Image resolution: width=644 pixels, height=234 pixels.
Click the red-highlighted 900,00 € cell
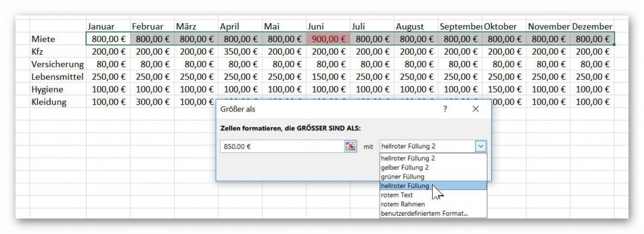pyautogui.click(x=328, y=40)
